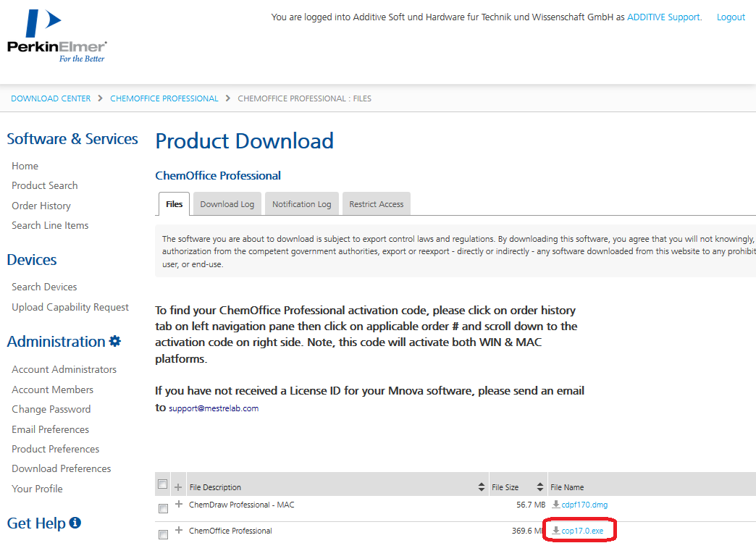
Task: Switch to the Files tab
Action: [x=174, y=204]
